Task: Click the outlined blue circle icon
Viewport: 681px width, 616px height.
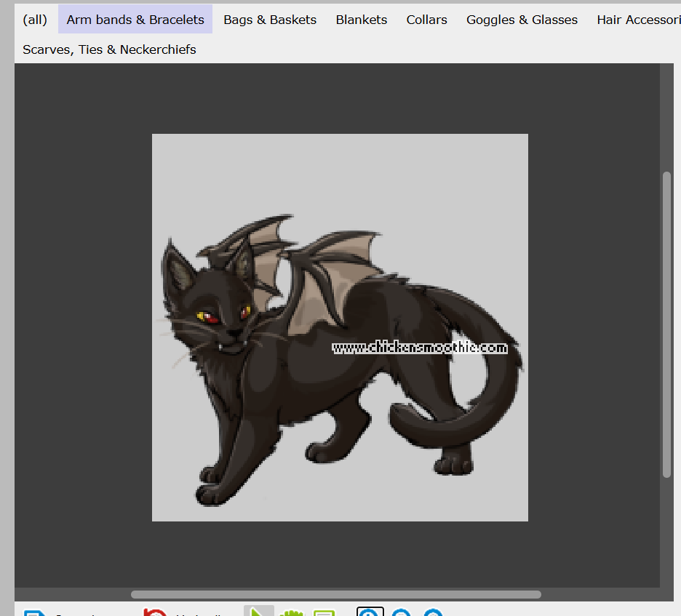Action: coord(370,612)
